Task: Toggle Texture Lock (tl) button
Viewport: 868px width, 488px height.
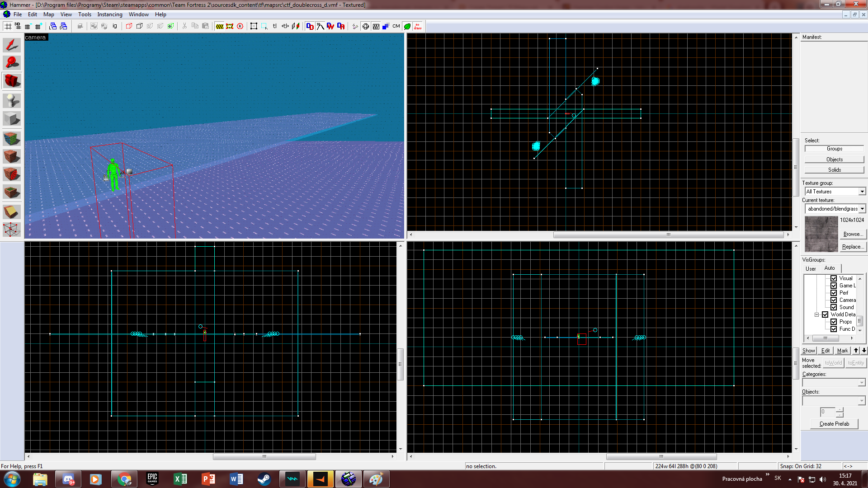Action: click(274, 26)
